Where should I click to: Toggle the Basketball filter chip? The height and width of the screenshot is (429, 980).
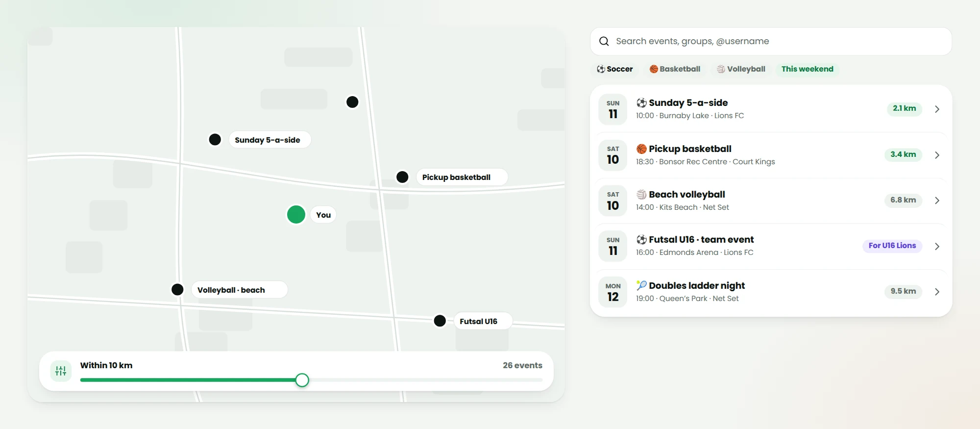pos(675,69)
